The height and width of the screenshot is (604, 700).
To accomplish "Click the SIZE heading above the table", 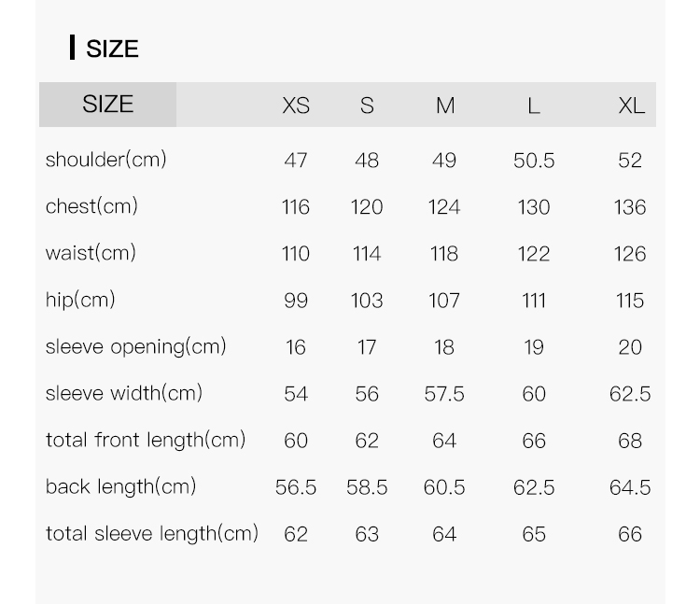I will pos(111,49).
